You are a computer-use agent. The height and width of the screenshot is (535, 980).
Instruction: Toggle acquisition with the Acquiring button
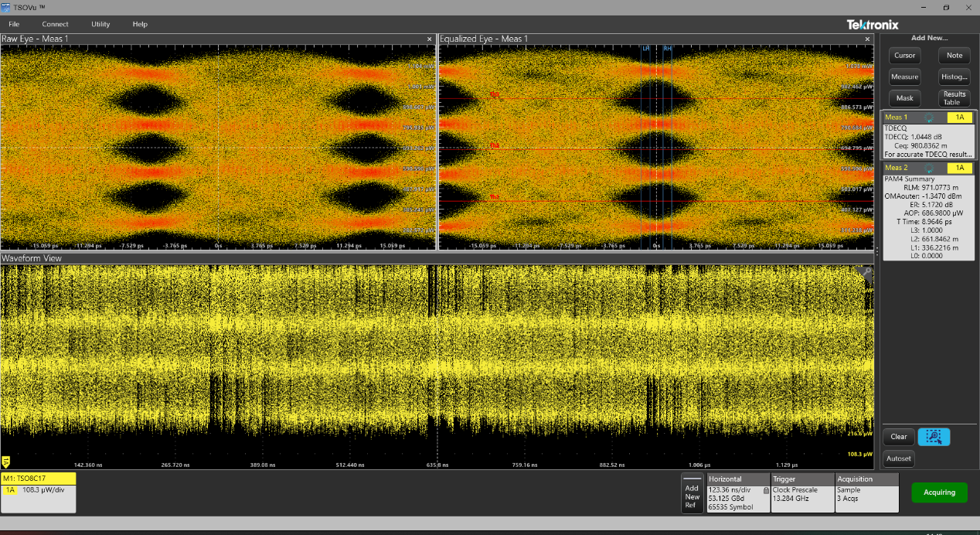point(939,492)
